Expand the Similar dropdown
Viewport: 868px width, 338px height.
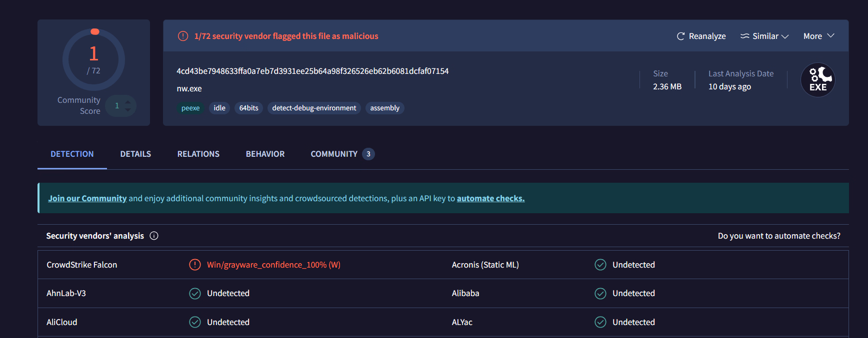coord(764,36)
